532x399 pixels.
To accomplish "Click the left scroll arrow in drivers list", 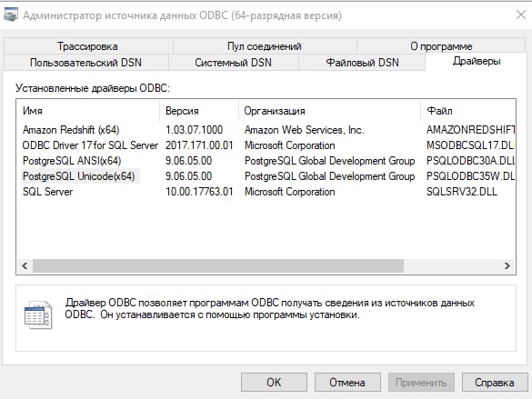I will (25, 265).
